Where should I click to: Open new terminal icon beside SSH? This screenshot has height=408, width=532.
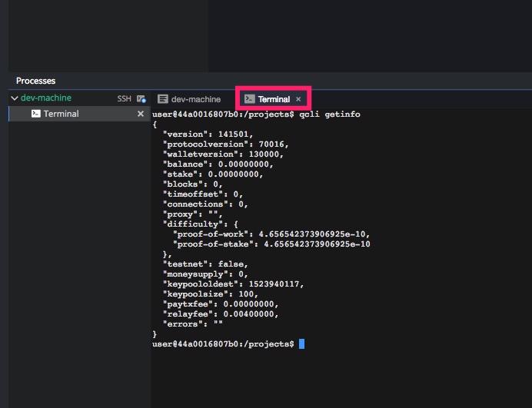pos(141,98)
